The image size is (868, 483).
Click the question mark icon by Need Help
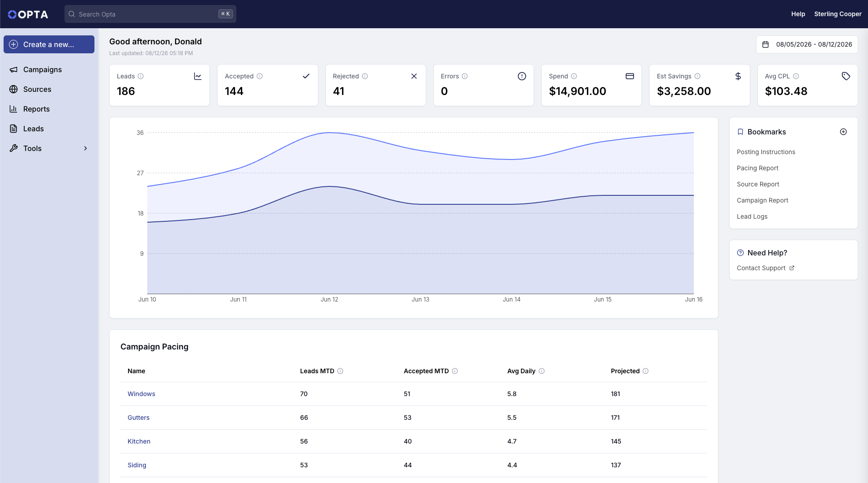(x=740, y=253)
